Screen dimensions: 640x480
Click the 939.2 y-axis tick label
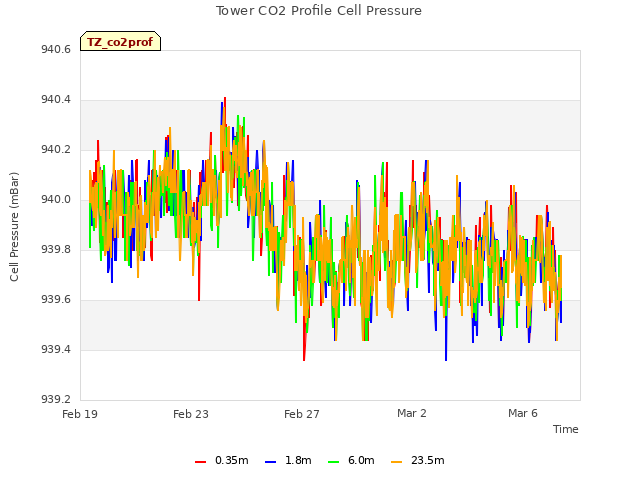point(56,399)
